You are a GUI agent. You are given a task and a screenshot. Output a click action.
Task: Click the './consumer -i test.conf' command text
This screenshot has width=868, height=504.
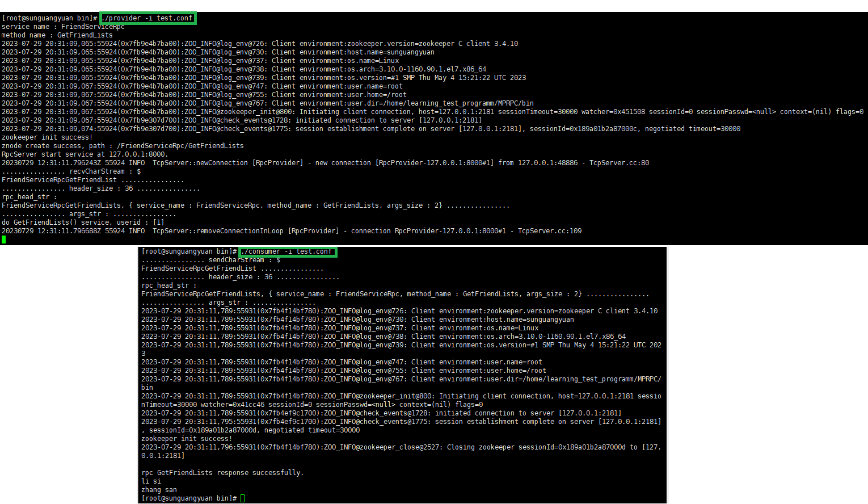click(x=287, y=251)
